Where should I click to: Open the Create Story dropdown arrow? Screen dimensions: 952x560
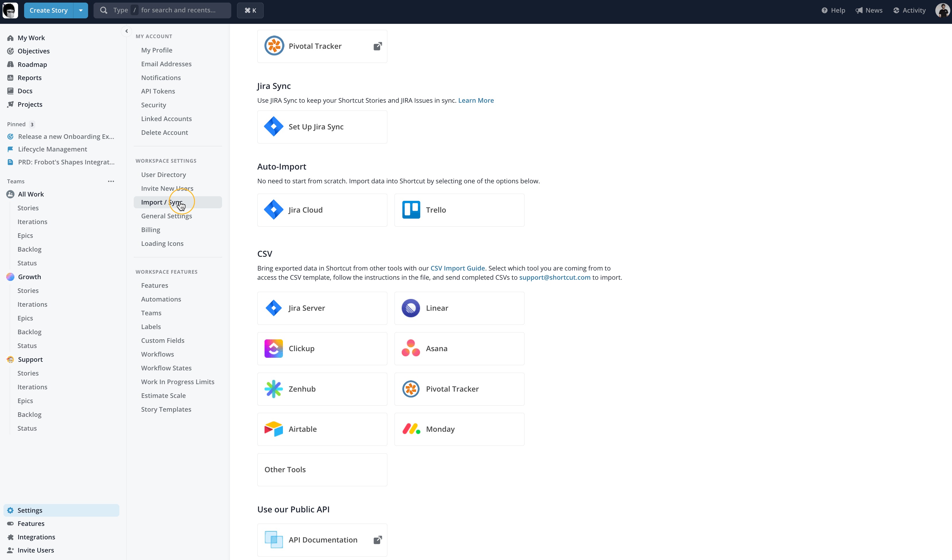pyautogui.click(x=80, y=10)
